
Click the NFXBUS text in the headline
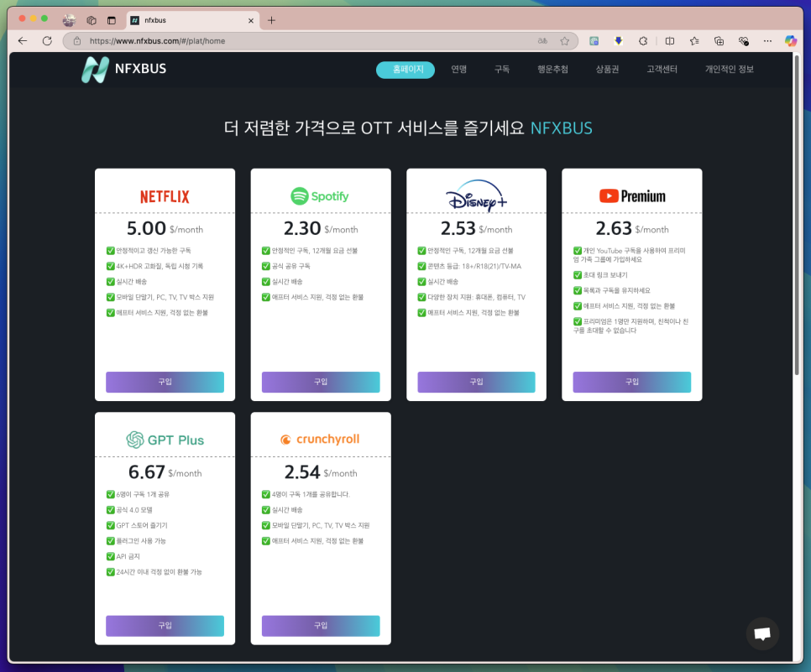coord(561,128)
